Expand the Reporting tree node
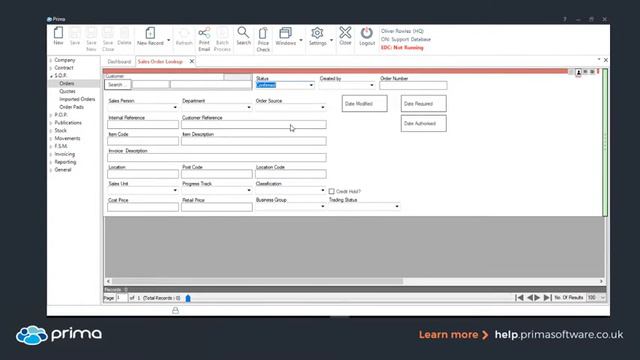The height and width of the screenshot is (360, 640). point(51,162)
